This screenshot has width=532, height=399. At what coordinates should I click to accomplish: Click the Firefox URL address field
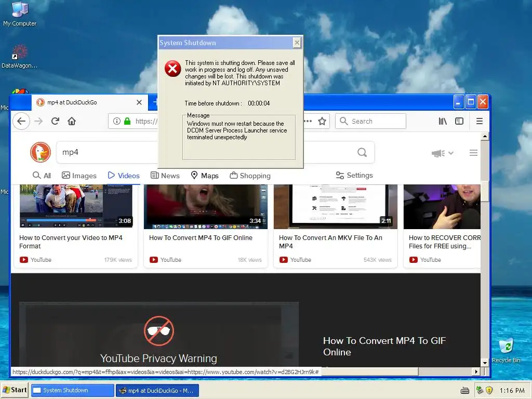(146, 121)
